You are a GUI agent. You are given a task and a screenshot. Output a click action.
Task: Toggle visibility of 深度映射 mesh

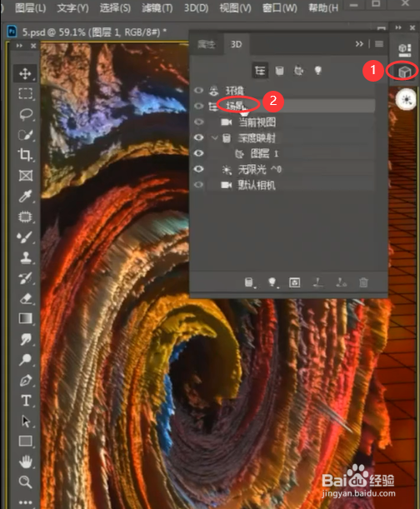click(199, 137)
